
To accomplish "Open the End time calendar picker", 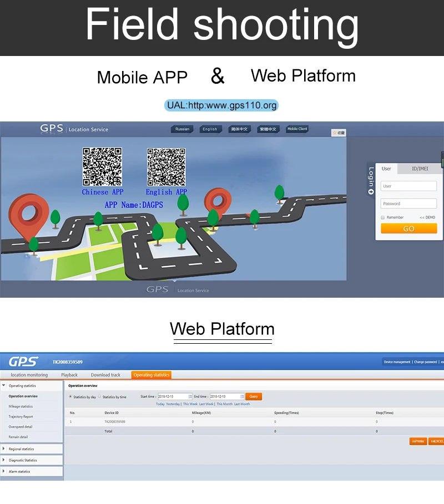I will 242,396.
